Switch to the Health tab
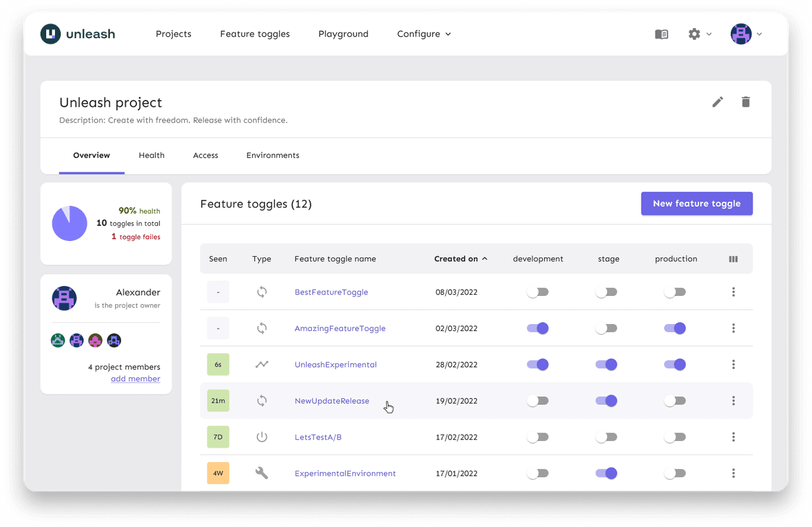812x527 pixels. tap(152, 155)
